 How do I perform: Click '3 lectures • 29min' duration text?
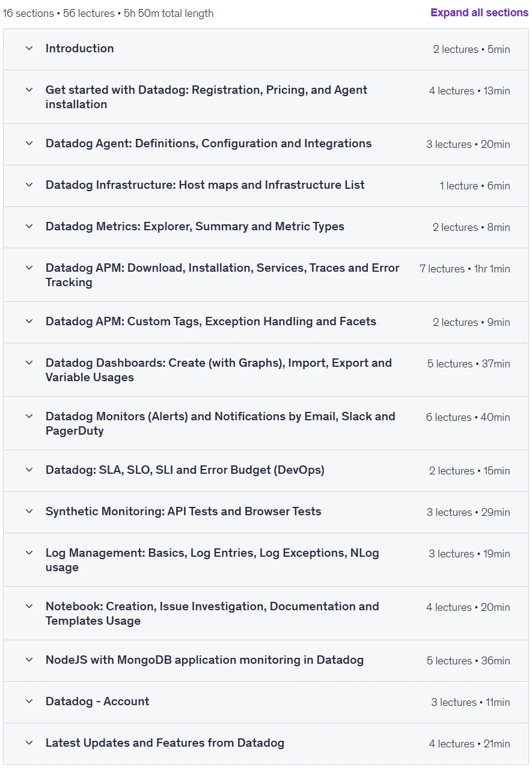click(468, 512)
